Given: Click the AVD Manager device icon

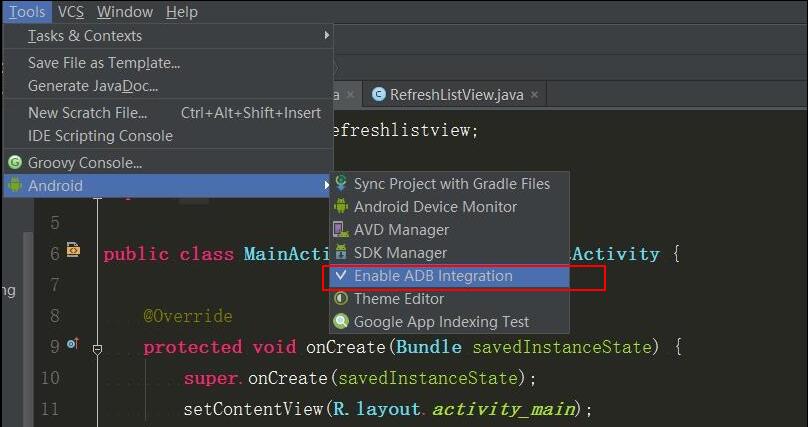Looking at the screenshot, I should (x=341, y=230).
